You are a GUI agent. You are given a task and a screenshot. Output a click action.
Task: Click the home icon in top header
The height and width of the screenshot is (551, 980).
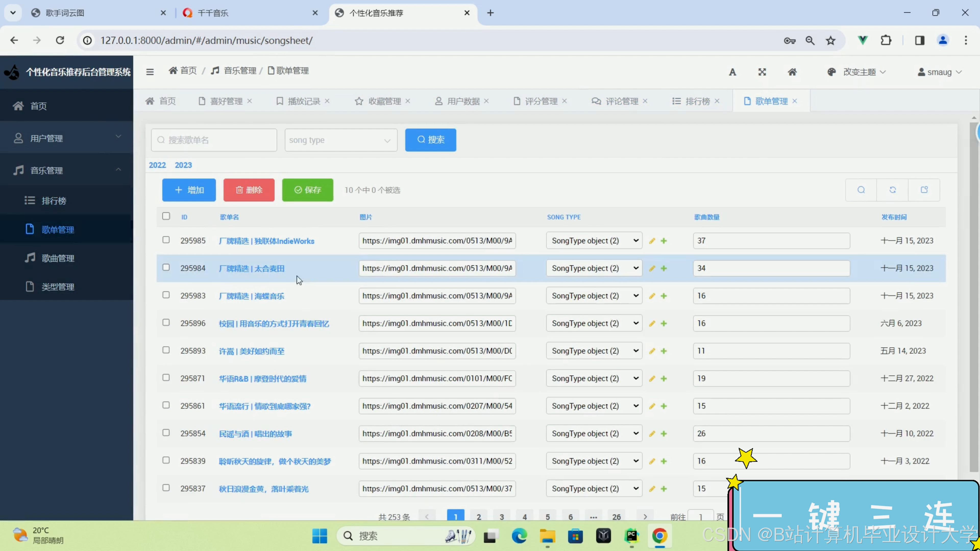click(792, 72)
